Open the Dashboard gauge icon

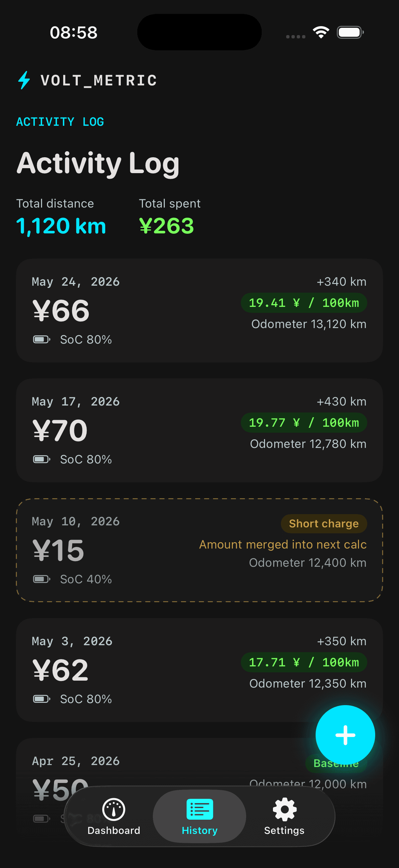tap(114, 809)
